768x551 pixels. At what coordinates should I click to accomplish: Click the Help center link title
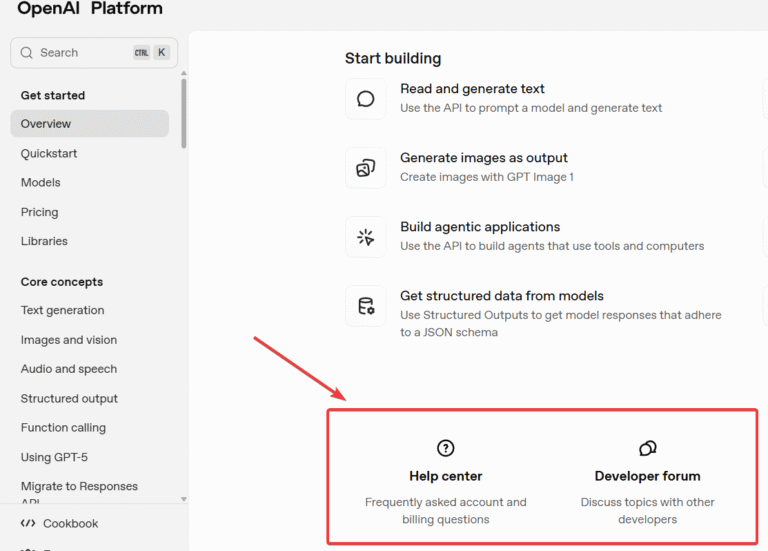(x=446, y=476)
